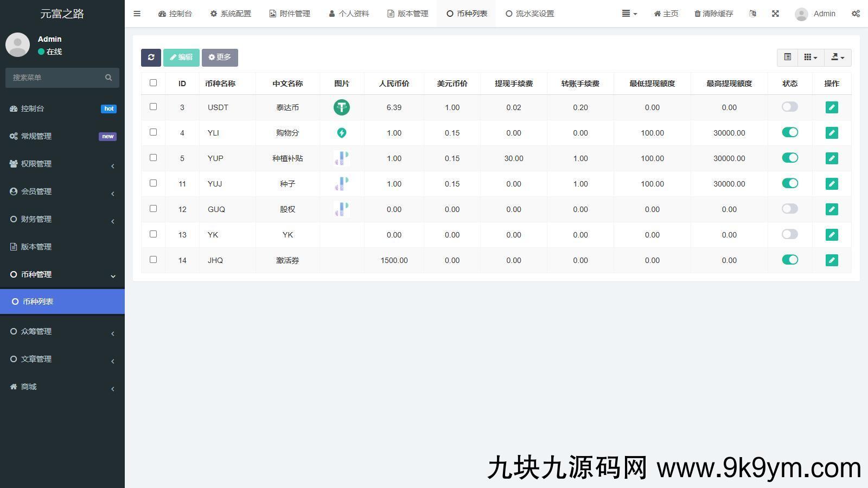Click the hamburger menu icon next to navigation
This screenshot has height=488, width=868.
coord(137,14)
